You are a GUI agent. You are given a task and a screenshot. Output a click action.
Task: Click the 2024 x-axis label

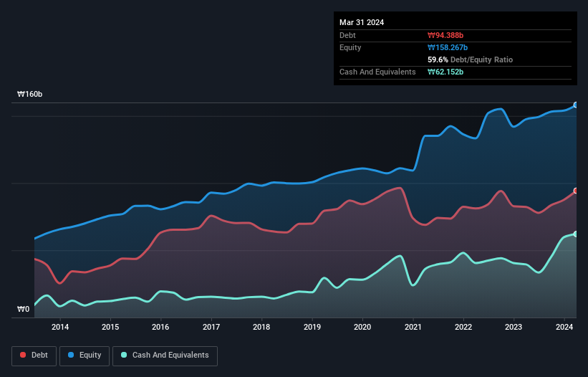(564, 327)
